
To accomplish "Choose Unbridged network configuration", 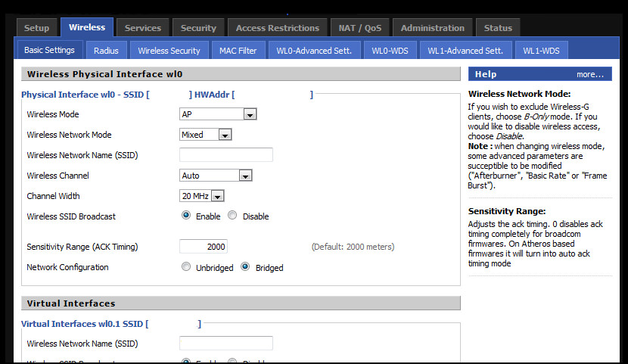I will click(x=186, y=266).
